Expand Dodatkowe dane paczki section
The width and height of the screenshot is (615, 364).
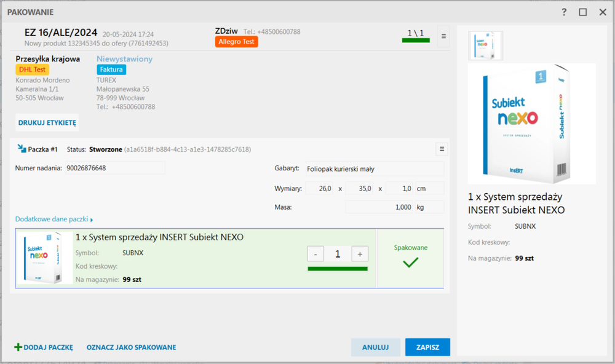(x=54, y=220)
